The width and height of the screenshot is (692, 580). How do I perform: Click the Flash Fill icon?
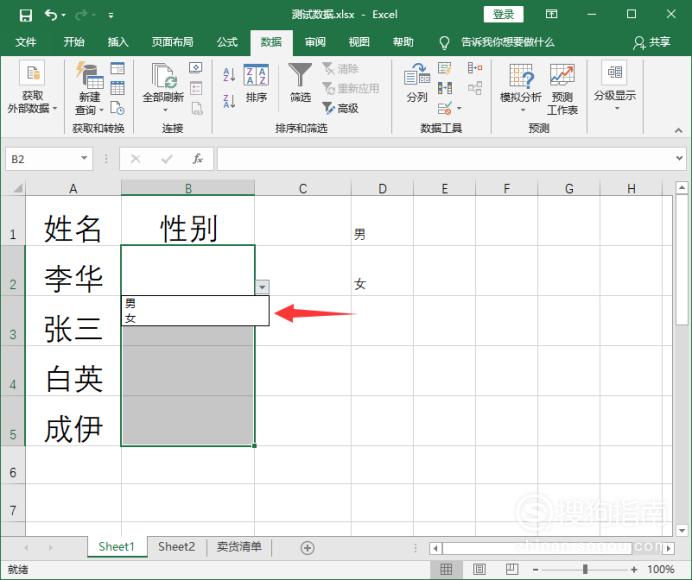click(x=444, y=68)
